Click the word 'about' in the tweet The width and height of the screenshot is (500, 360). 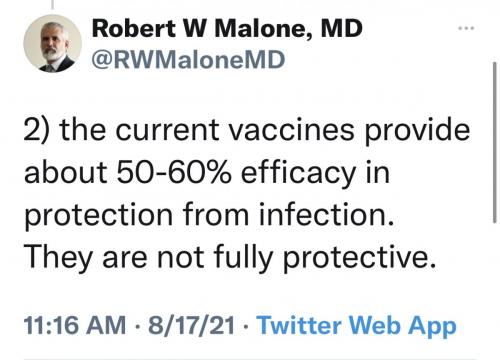(x=65, y=173)
